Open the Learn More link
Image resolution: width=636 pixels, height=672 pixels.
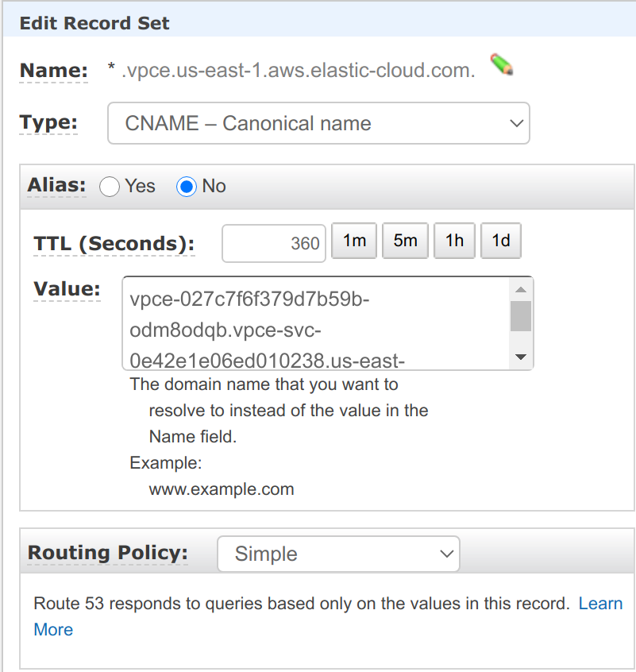600,604
